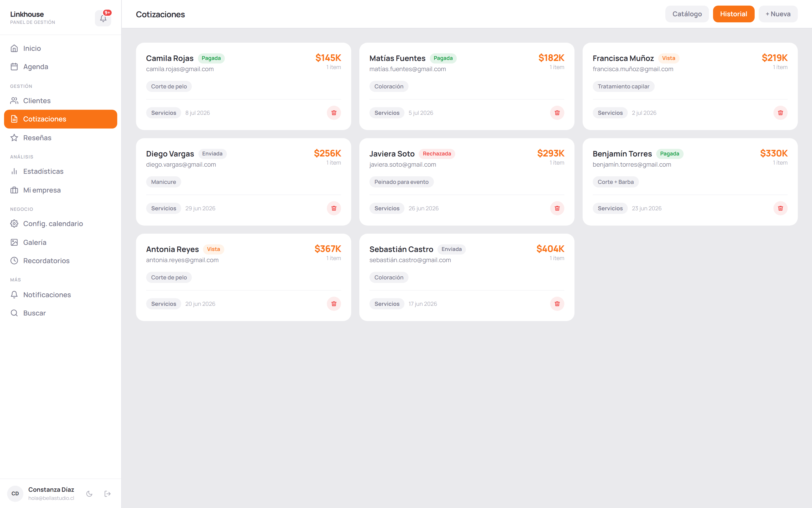Screen dimensions: 812x508
Task: Delete Benjamín Torres quotation with trash icon
Action: pos(781,208)
